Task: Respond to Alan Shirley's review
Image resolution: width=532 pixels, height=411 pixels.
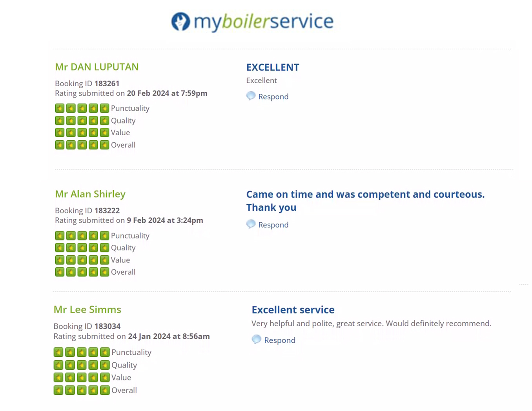Action: coord(273,225)
